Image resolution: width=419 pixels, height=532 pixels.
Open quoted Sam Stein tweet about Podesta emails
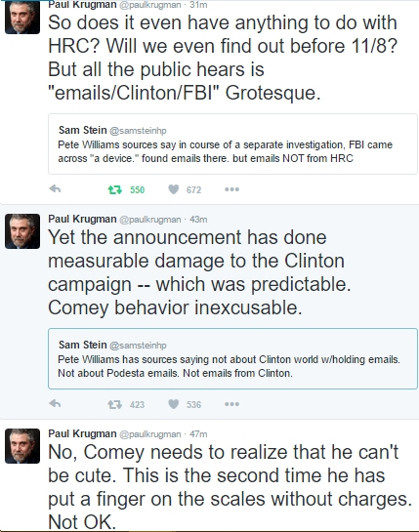[x=232, y=358]
